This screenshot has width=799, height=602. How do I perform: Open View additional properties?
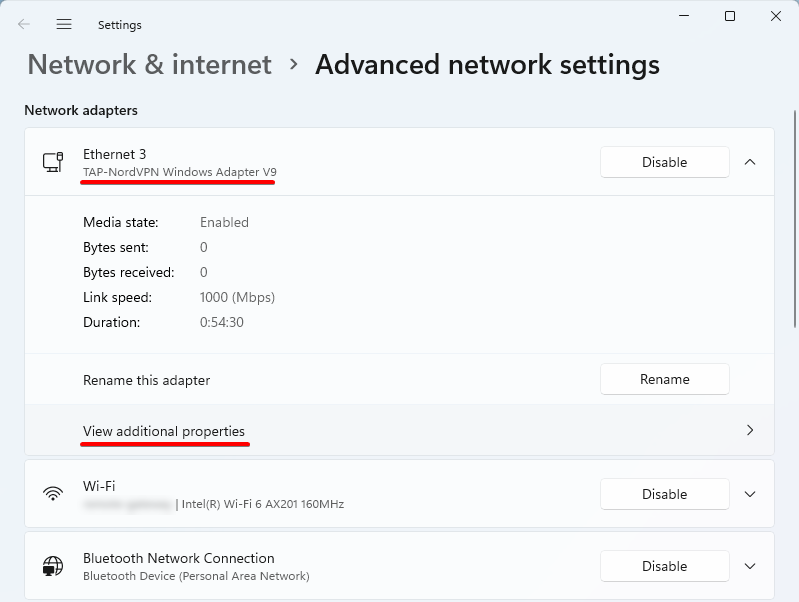[164, 431]
